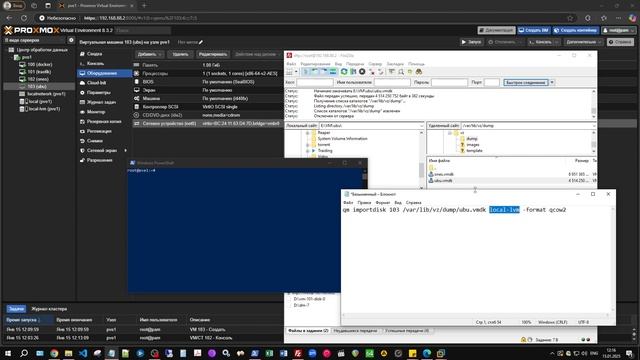Toggle FileZilla remote directory tree

coord(324,72)
